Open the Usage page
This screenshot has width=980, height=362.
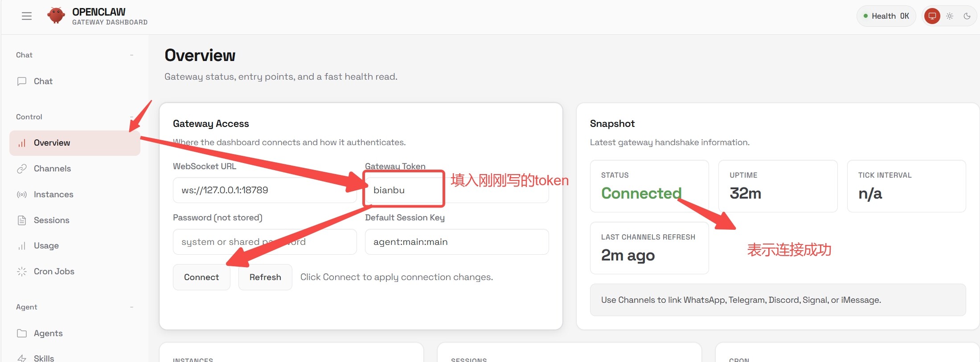coord(46,246)
